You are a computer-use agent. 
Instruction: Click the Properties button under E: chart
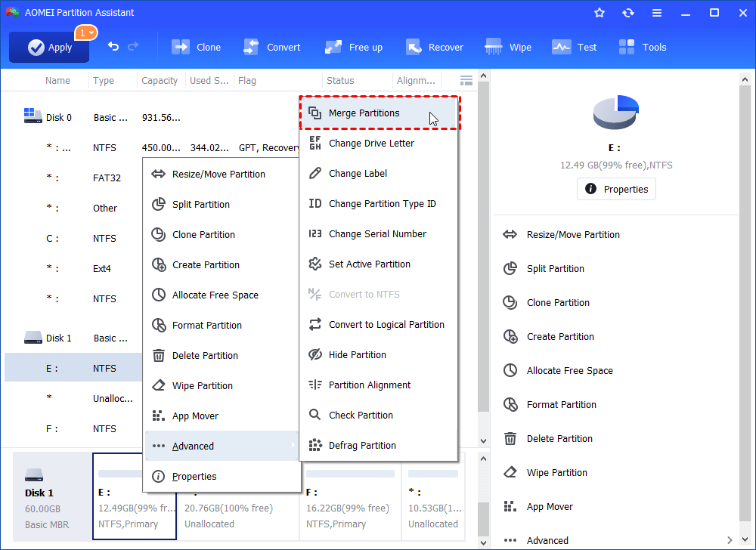click(x=616, y=189)
